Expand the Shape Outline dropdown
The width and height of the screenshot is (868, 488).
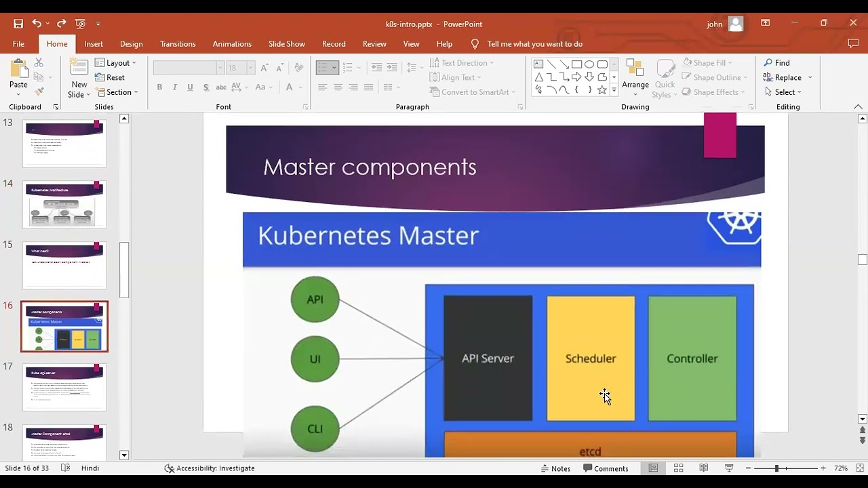tap(715, 77)
